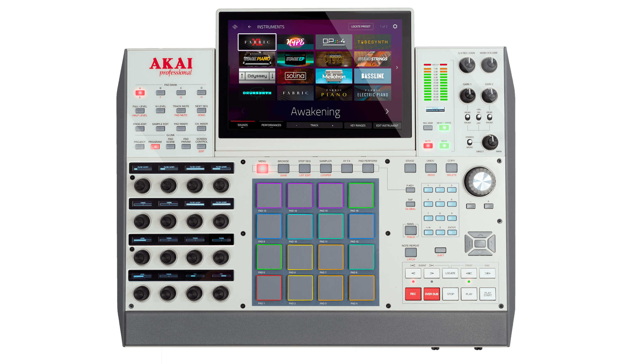Select the Solina instrument tile
Screen dimensions: 628x364
(295, 76)
